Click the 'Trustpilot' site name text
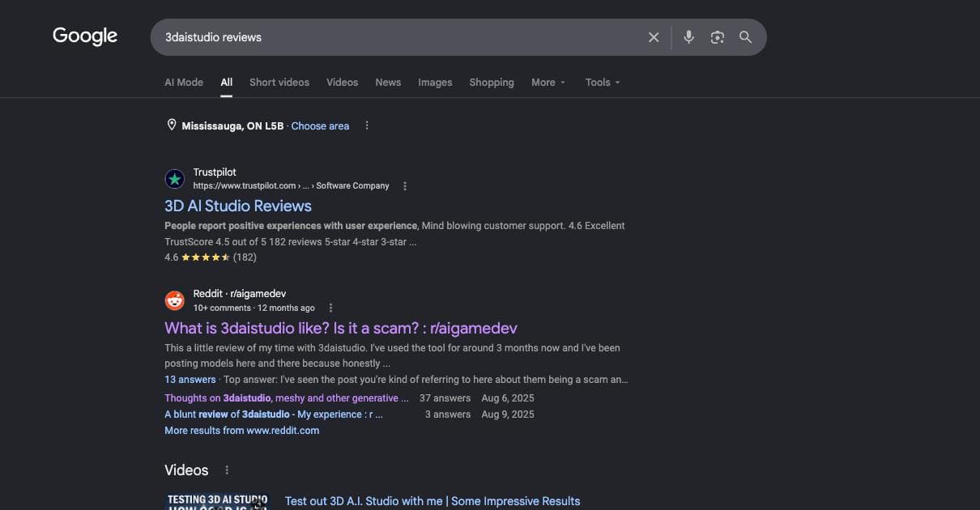The height and width of the screenshot is (510, 980). pyautogui.click(x=215, y=172)
